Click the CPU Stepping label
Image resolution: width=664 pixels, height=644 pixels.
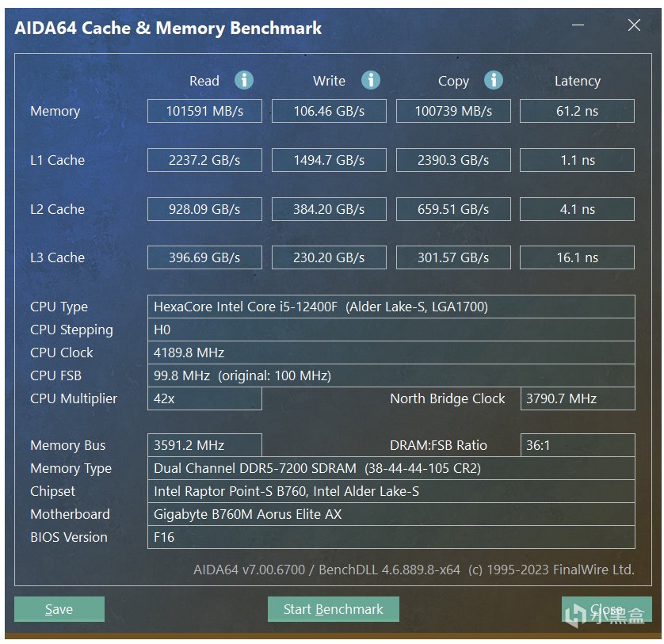point(71,330)
